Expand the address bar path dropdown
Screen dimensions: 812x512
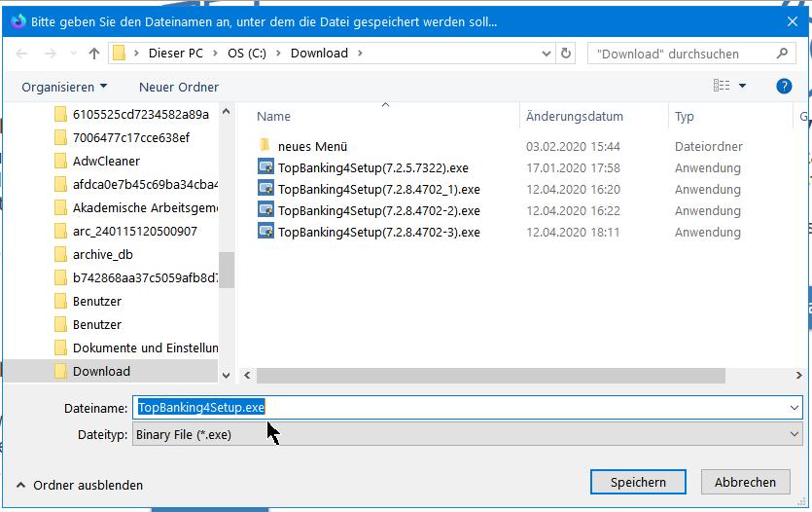tap(546, 54)
